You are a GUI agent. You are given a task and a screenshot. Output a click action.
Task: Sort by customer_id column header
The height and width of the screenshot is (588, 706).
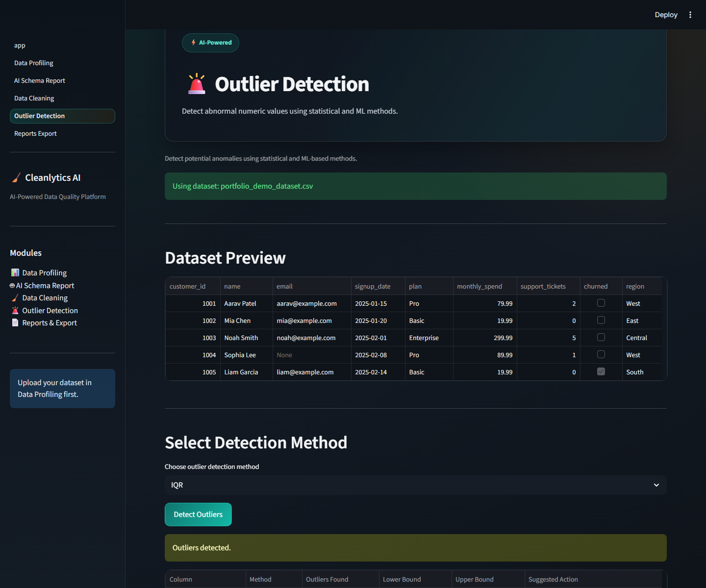[193, 286]
